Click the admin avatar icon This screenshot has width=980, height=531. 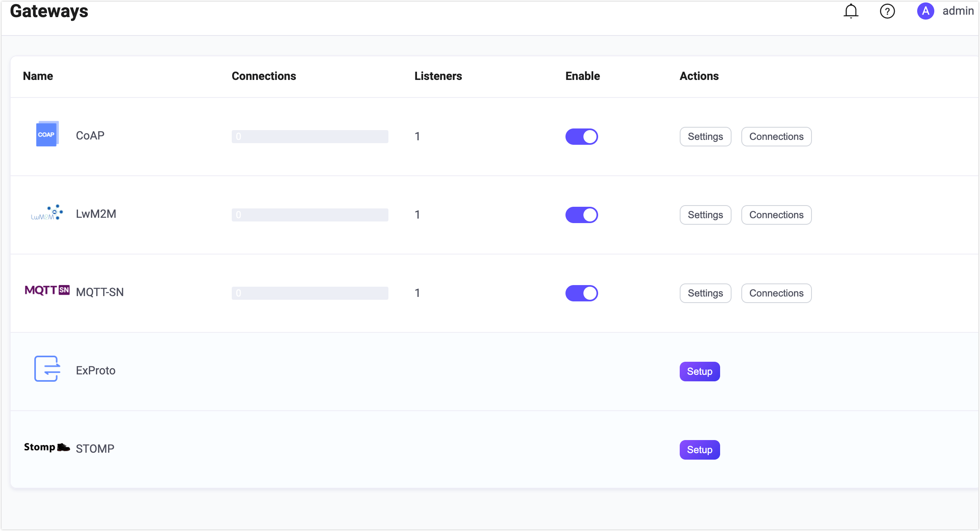[925, 11]
